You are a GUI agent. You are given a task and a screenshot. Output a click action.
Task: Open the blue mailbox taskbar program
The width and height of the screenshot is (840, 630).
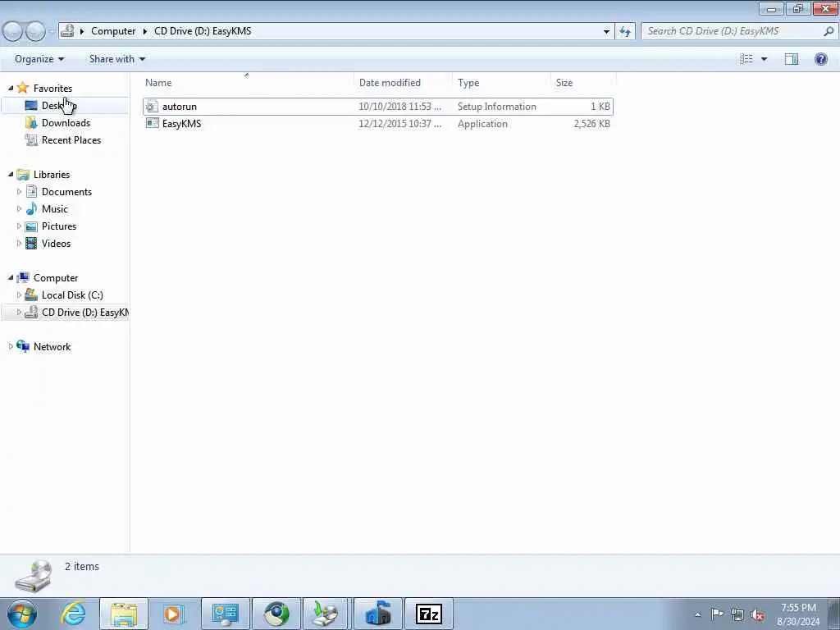coord(377,614)
